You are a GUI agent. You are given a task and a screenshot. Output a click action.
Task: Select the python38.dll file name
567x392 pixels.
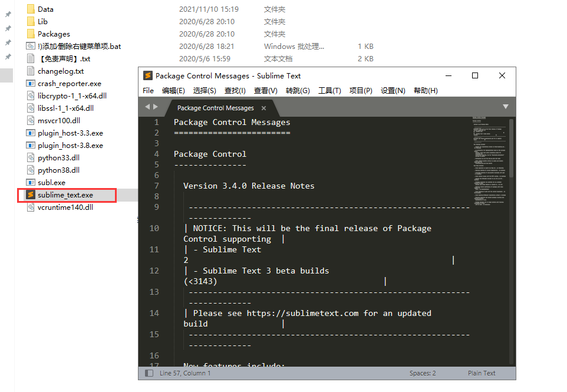pyautogui.click(x=58, y=170)
